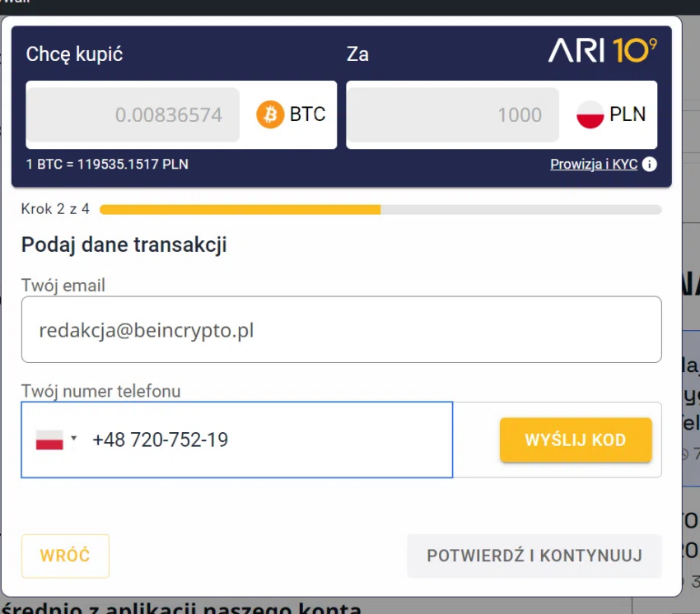Viewport: 700px width, 614px height.
Task: Click the ARI 10 logo
Action: click(x=603, y=50)
